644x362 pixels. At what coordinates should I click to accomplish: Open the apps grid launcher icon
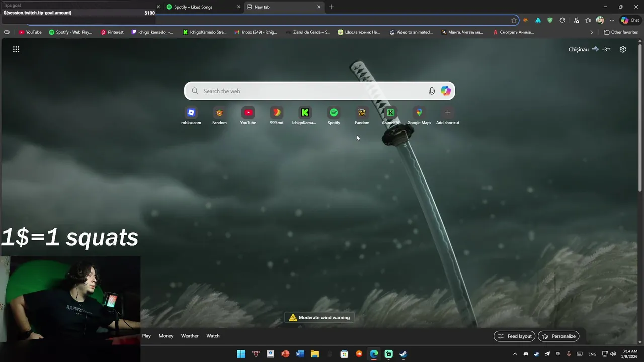(x=16, y=49)
